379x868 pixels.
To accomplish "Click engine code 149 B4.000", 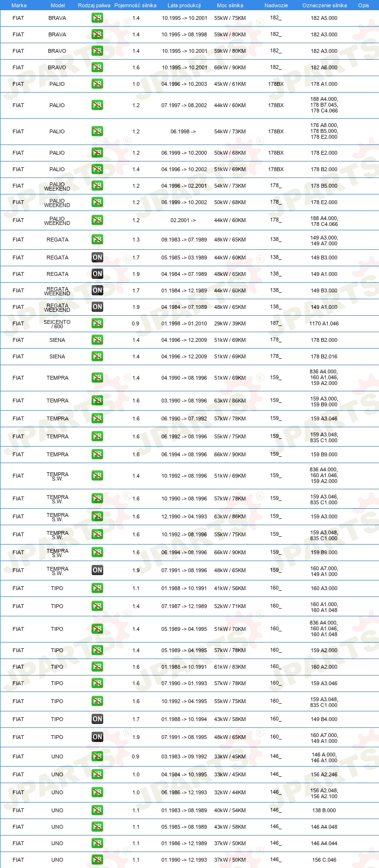I will (324, 719).
